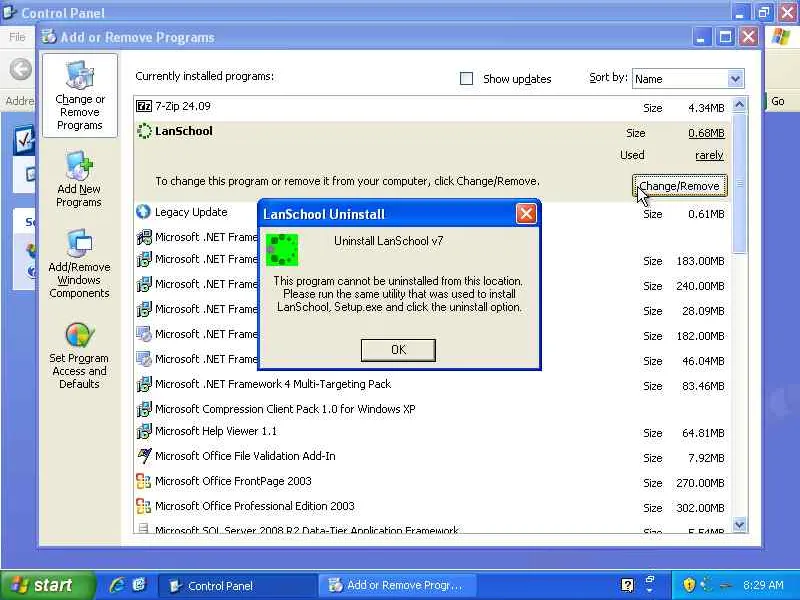The width and height of the screenshot is (800, 600).
Task: Open File menu in Control Panel window
Action: [17, 37]
